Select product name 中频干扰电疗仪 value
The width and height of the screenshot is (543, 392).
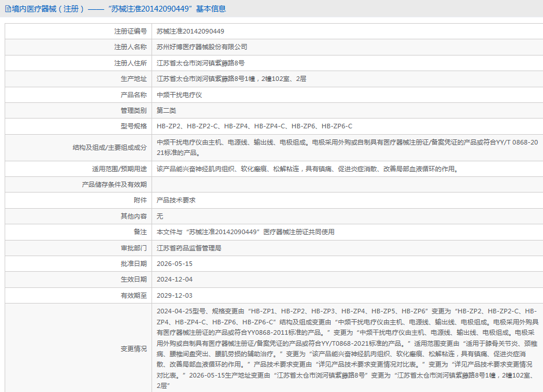179,95
